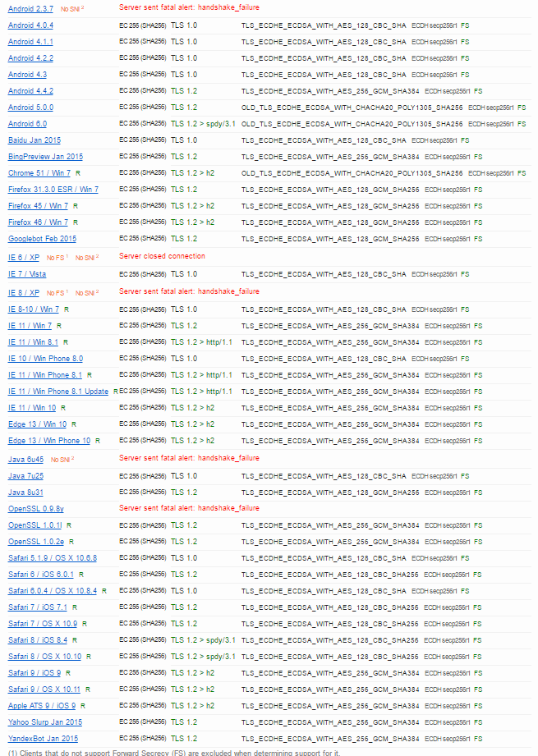The width and height of the screenshot is (538, 756).
Task: Click Edge 13 / Win 10 link
Action: [x=37, y=424]
